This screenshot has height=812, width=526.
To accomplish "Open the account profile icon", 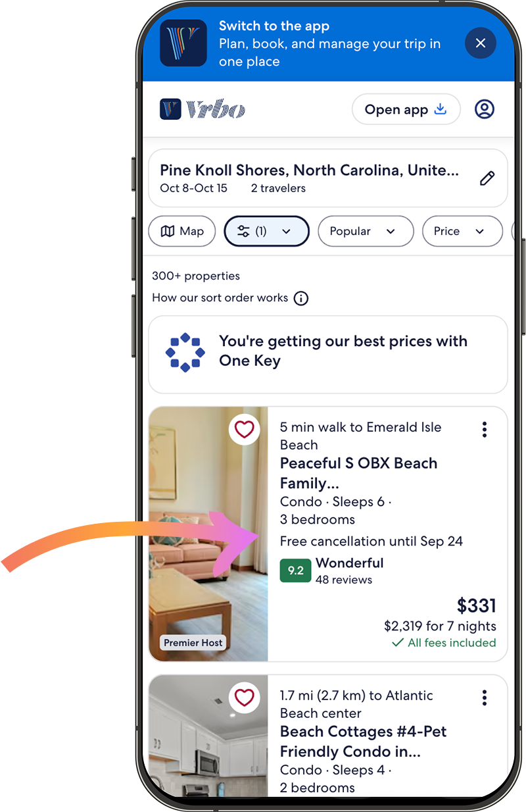I will point(485,109).
